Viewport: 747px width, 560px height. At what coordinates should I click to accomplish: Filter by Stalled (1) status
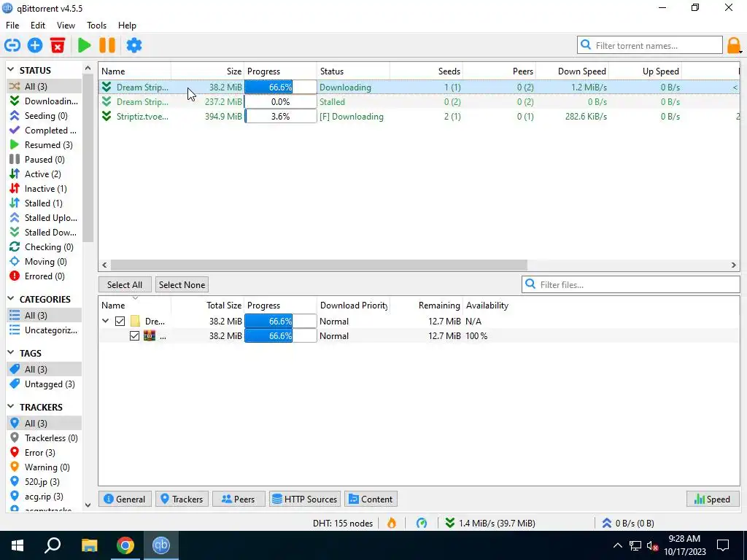(44, 203)
